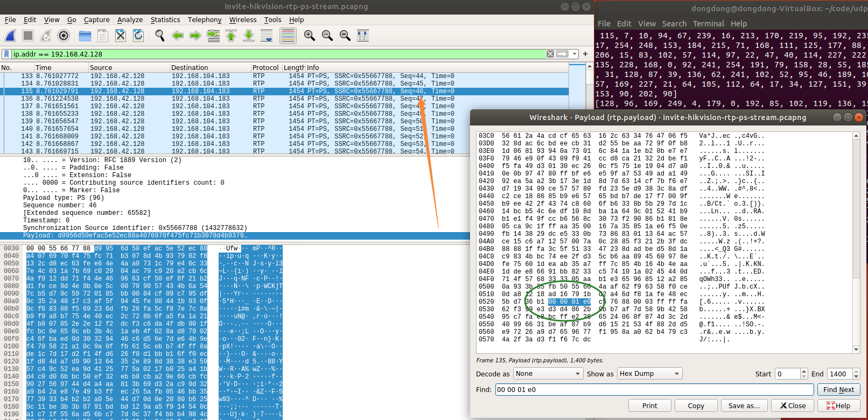The width and height of the screenshot is (868, 420).
Task: Save this capture file
Action: tap(103, 36)
